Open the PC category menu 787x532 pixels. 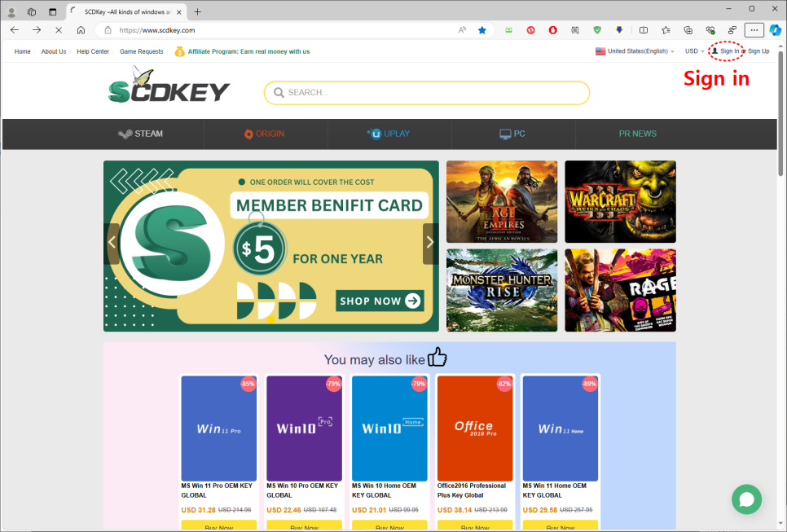coord(512,134)
